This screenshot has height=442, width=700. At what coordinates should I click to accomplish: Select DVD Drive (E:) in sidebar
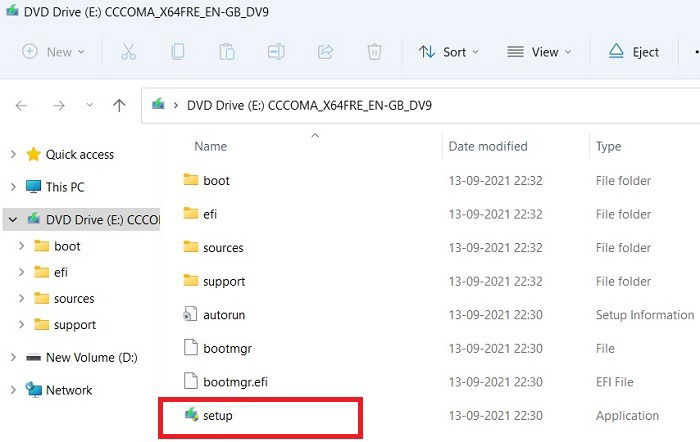pos(93,220)
